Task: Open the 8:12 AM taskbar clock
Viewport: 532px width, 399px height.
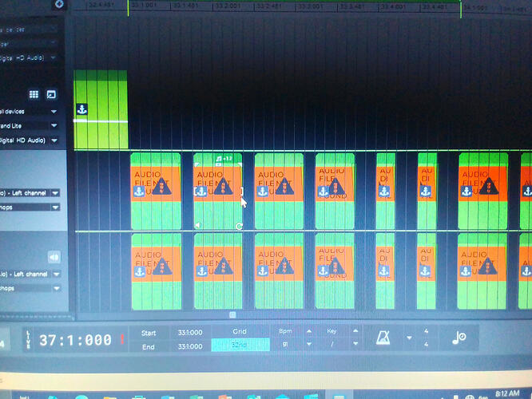Action: point(507,393)
